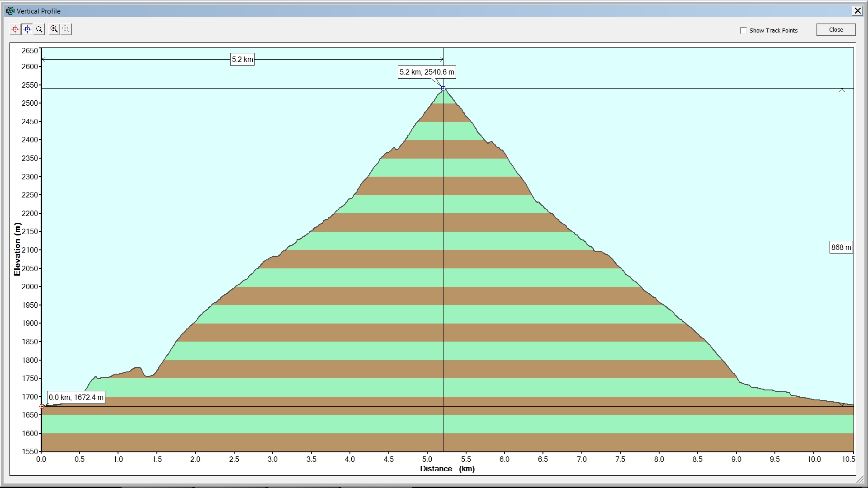Close the Vertical Profile window with X
The height and width of the screenshot is (488, 868).
[857, 11]
